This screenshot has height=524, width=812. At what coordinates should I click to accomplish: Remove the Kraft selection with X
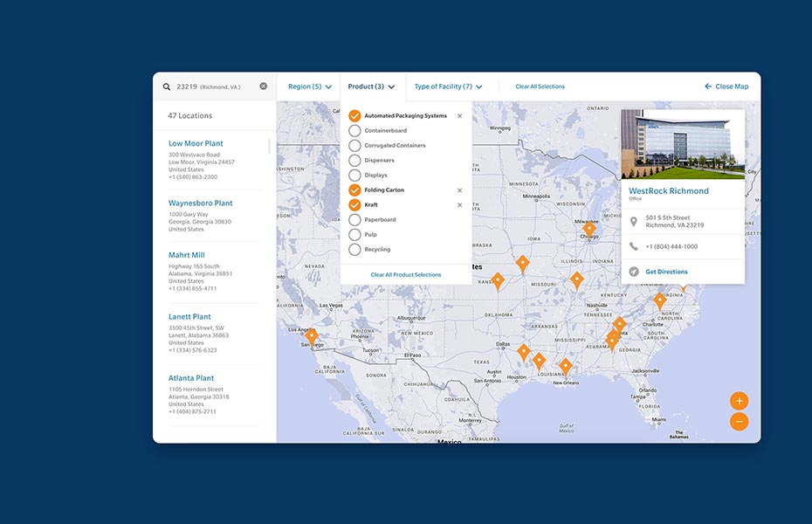[x=460, y=205]
